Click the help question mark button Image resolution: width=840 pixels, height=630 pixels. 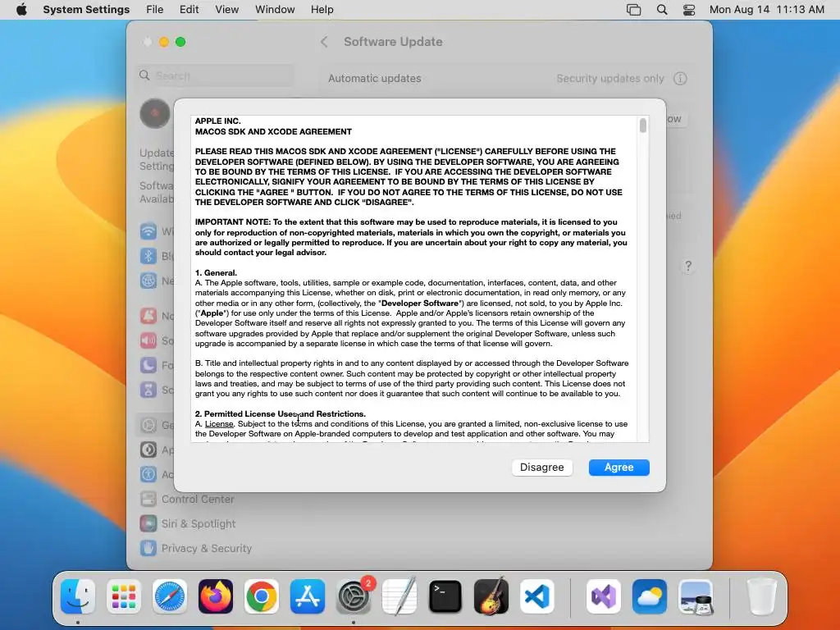(688, 267)
